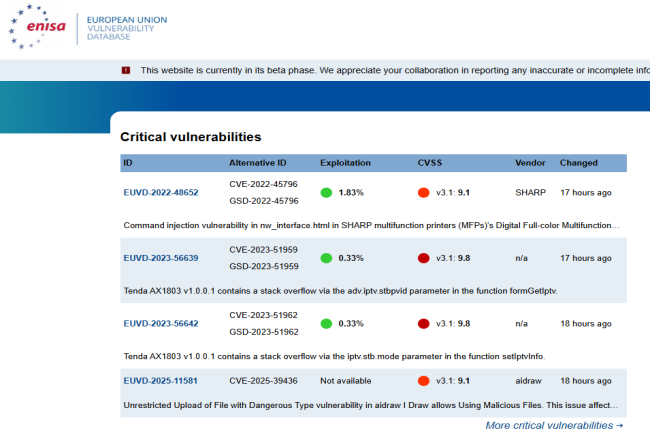Click orange CVSS dot for SHARP row
This screenshot has width=650, height=433.
(424, 192)
